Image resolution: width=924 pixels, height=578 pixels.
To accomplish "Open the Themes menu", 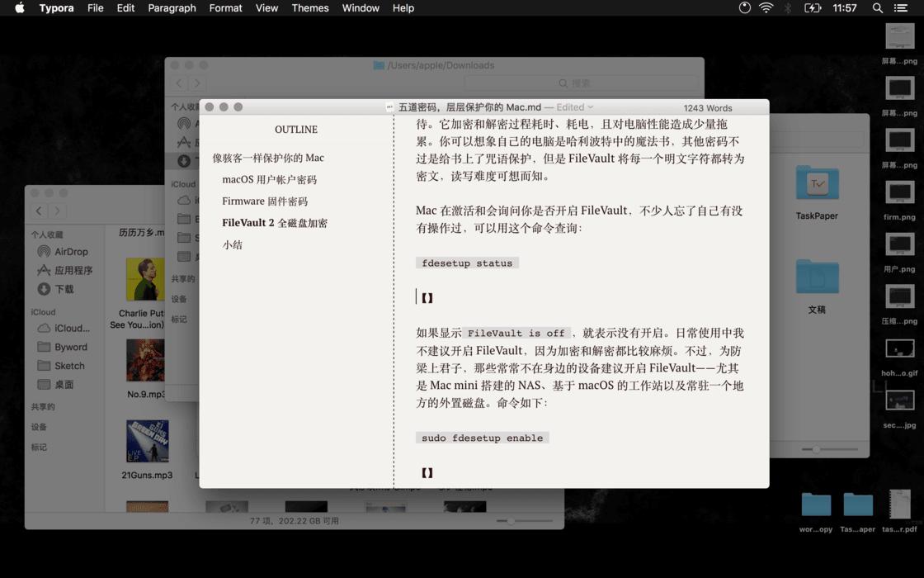I will click(310, 7).
